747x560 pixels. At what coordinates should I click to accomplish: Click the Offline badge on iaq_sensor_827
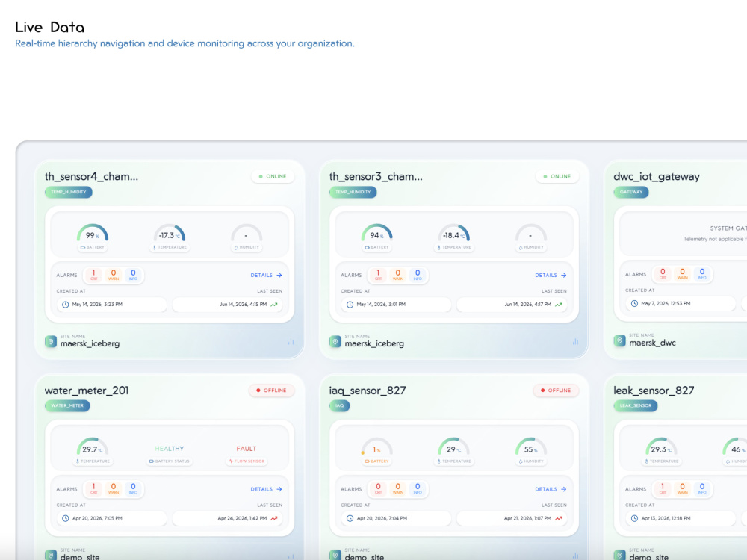pyautogui.click(x=556, y=391)
